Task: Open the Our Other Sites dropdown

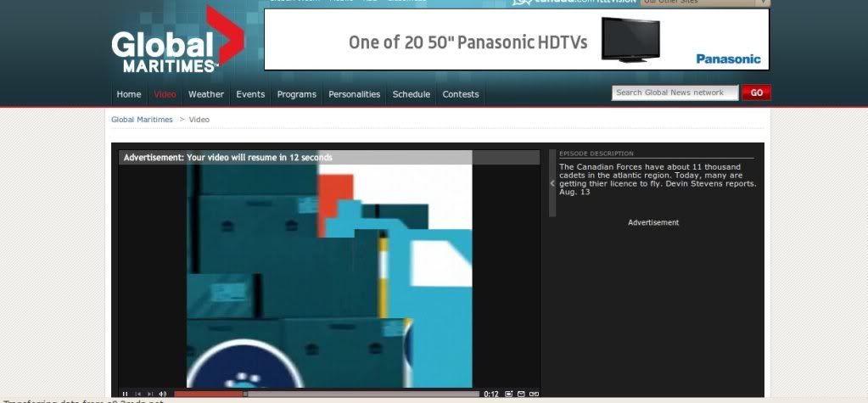Action: [705, 3]
